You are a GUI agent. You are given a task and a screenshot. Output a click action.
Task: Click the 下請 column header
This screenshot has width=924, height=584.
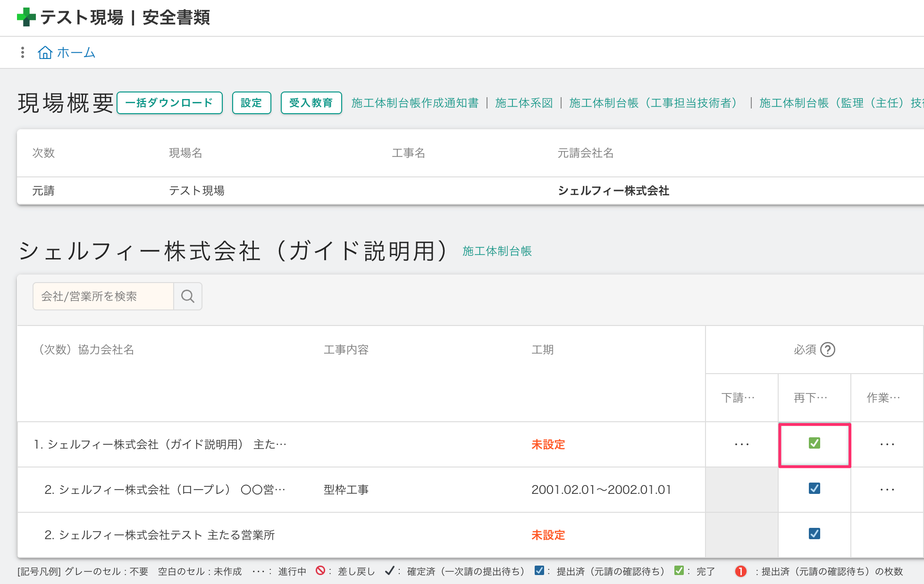[x=738, y=398]
